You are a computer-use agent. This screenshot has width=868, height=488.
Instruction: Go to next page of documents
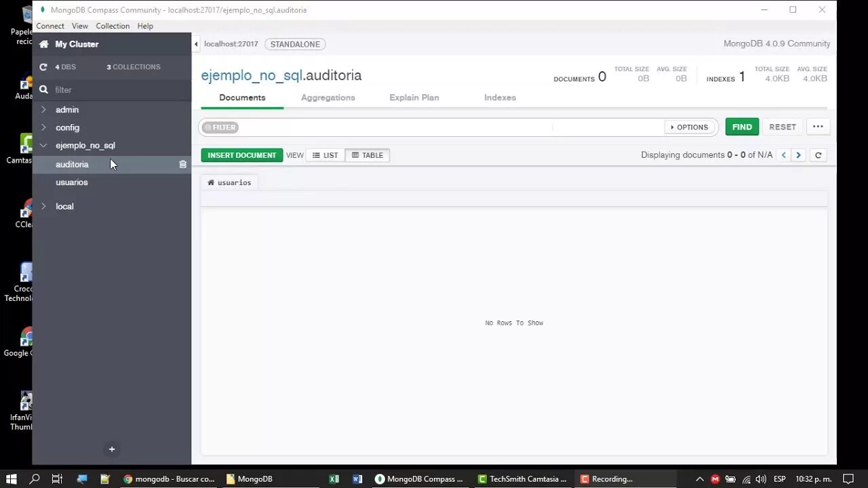[799, 155]
